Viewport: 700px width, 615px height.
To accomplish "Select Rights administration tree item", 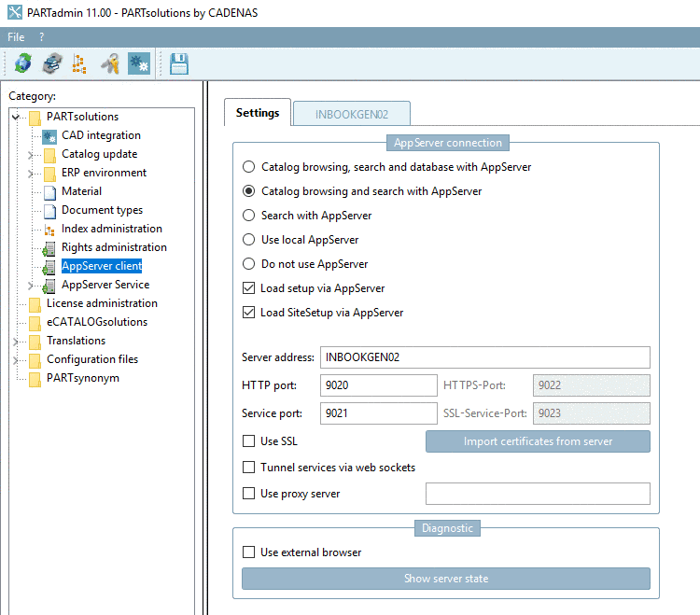I will coord(114,247).
